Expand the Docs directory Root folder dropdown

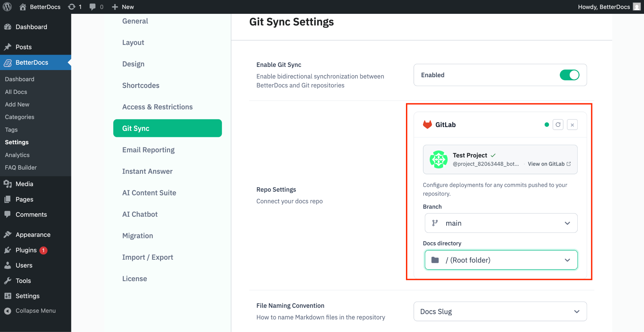tap(501, 260)
